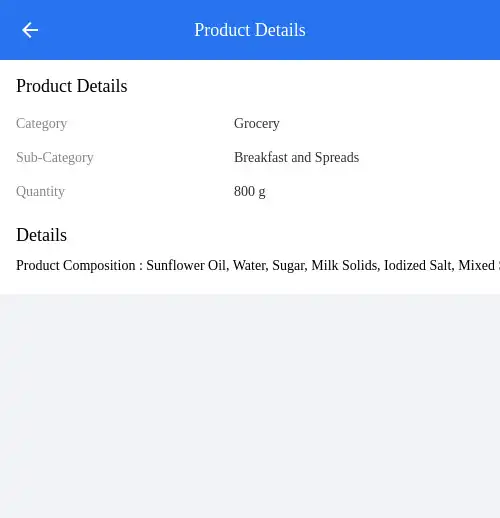Tap the Product Composition text line
The width and height of the screenshot is (500, 518).
coord(258,266)
